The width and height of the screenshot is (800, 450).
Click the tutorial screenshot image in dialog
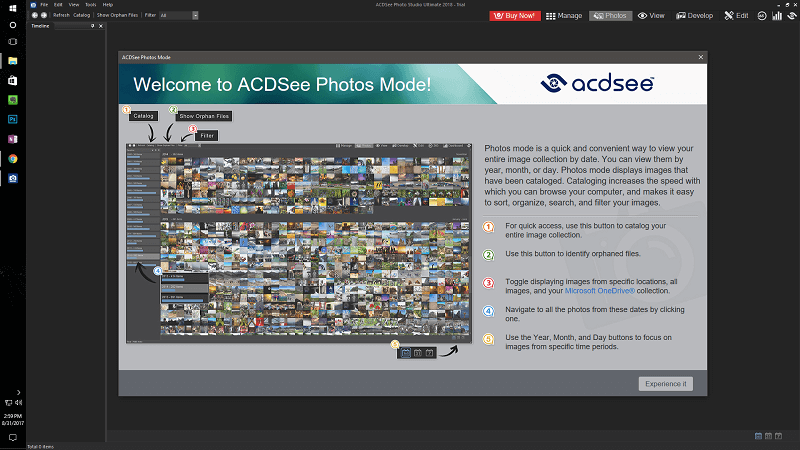click(x=299, y=243)
